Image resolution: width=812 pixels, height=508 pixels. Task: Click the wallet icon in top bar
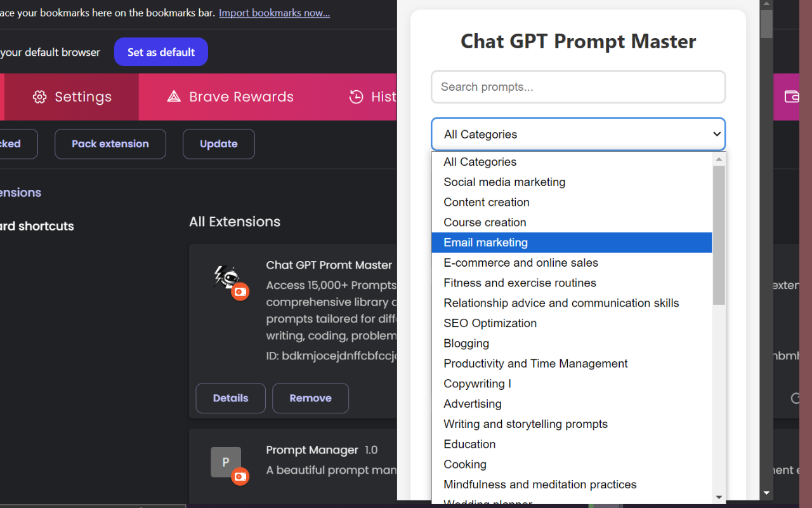coord(792,97)
